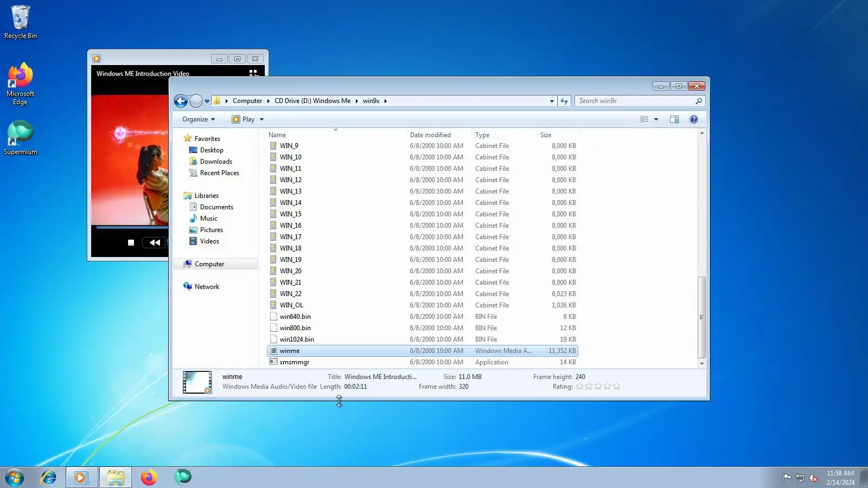Refresh the win9x folder view

click(564, 101)
